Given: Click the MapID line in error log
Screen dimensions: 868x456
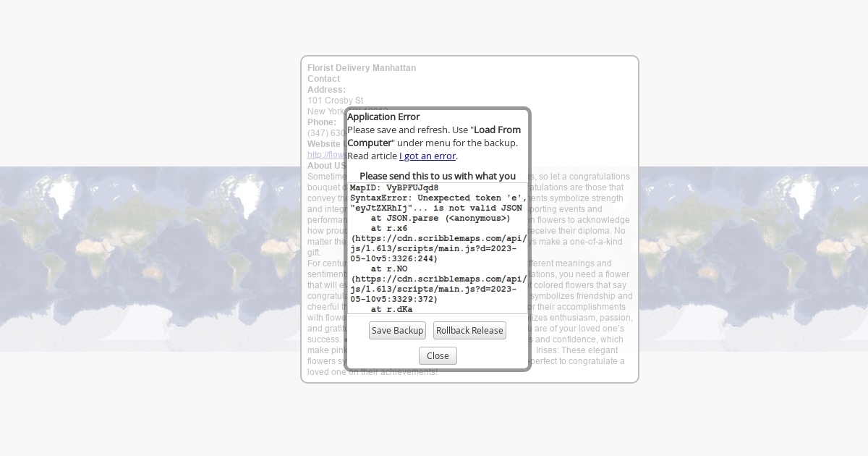Looking at the screenshot, I should click(x=394, y=188).
